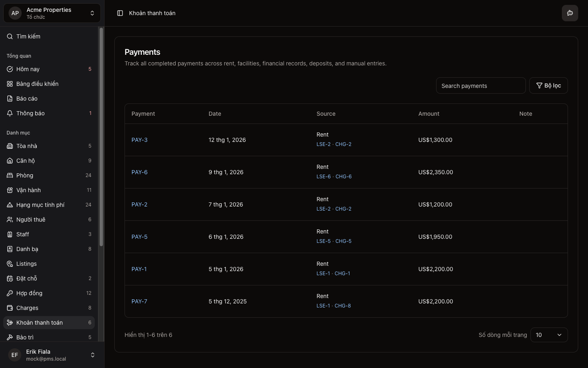Open Hôm nay overview item

pyautogui.click(x=28, y=69)
